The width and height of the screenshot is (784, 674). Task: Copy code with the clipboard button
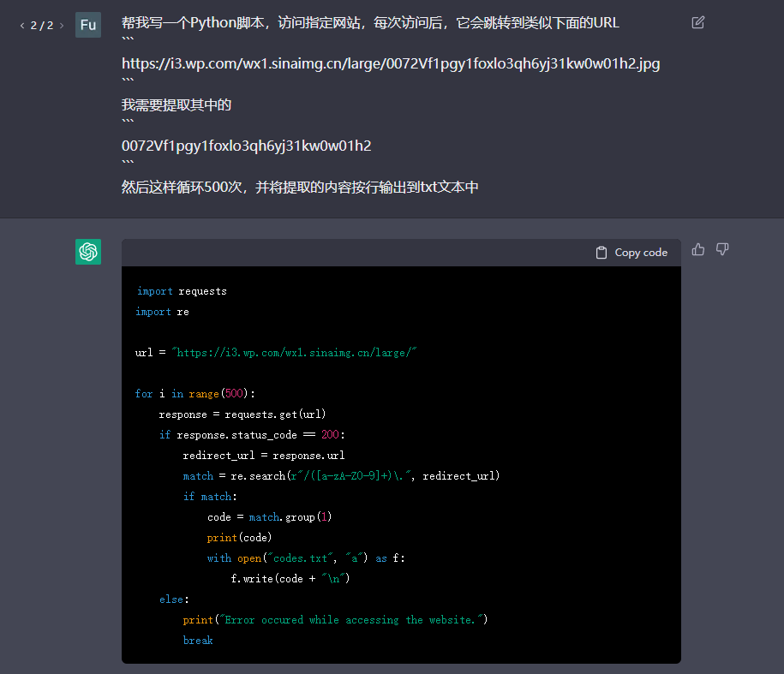pyautogui.click(x=631, y=253)
